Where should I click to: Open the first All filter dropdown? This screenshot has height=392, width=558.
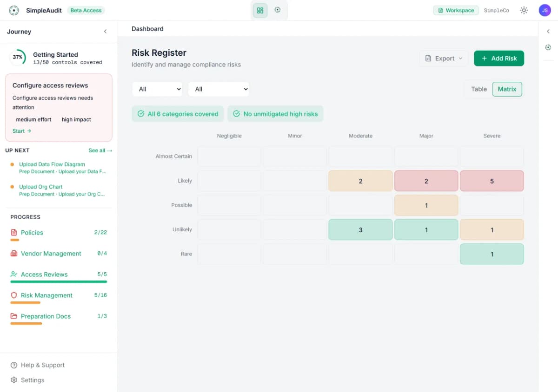click(x=157, y=89)
